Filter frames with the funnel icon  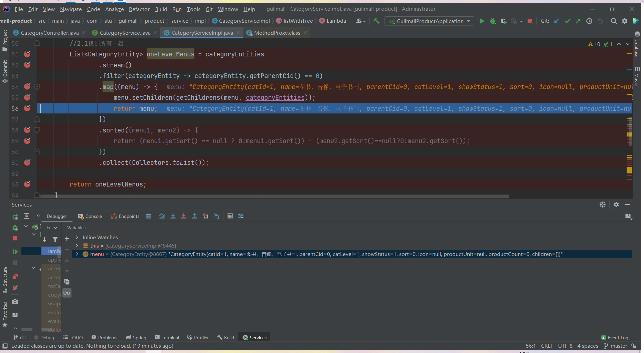coord(55,240)
